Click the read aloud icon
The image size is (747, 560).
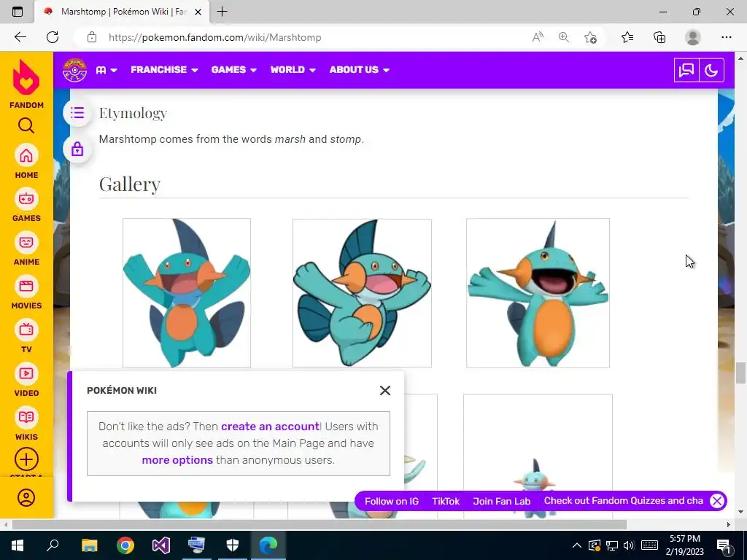[538, 37]
